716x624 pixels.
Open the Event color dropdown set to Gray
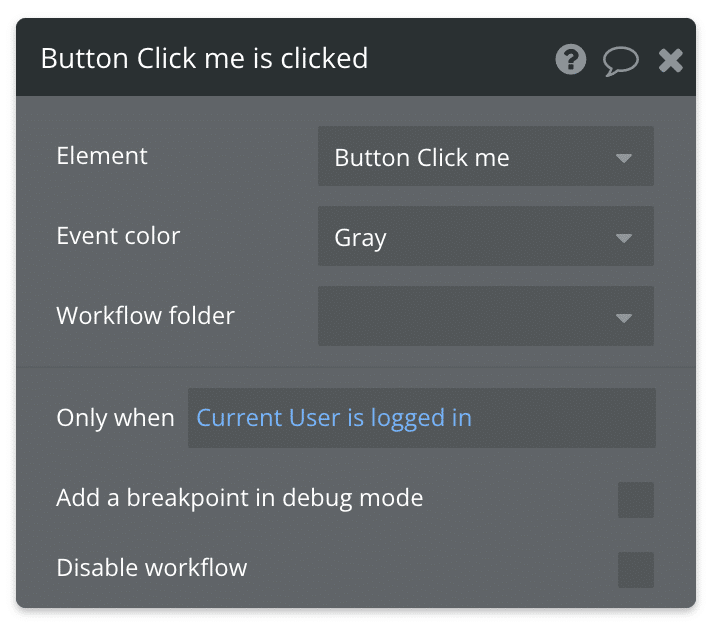coord(485,236)
